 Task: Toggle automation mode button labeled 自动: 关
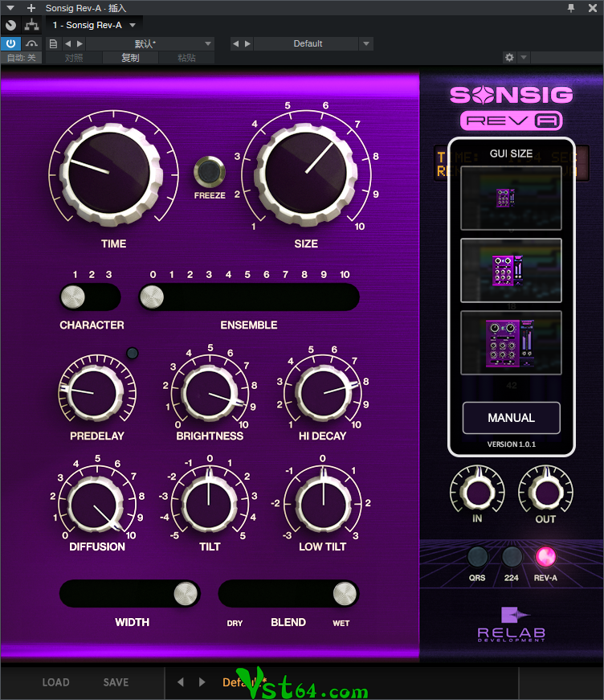click(21, 58)
